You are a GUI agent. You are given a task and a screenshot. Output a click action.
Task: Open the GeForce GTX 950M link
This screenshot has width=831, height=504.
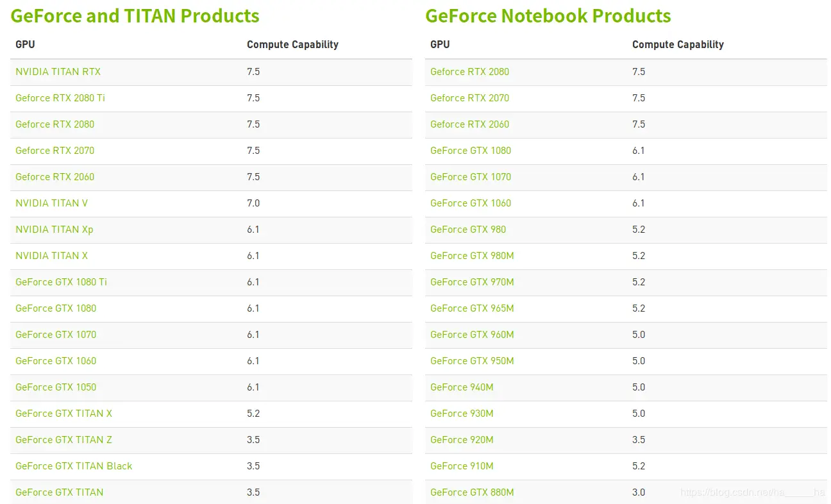point(472,361)
